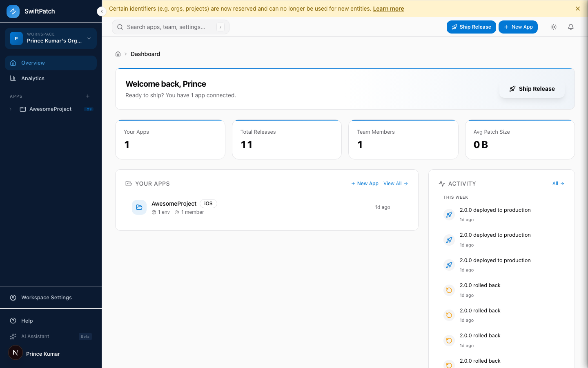Click the Help question mark icon
The image size is (588, 368).
pos(13,321)
